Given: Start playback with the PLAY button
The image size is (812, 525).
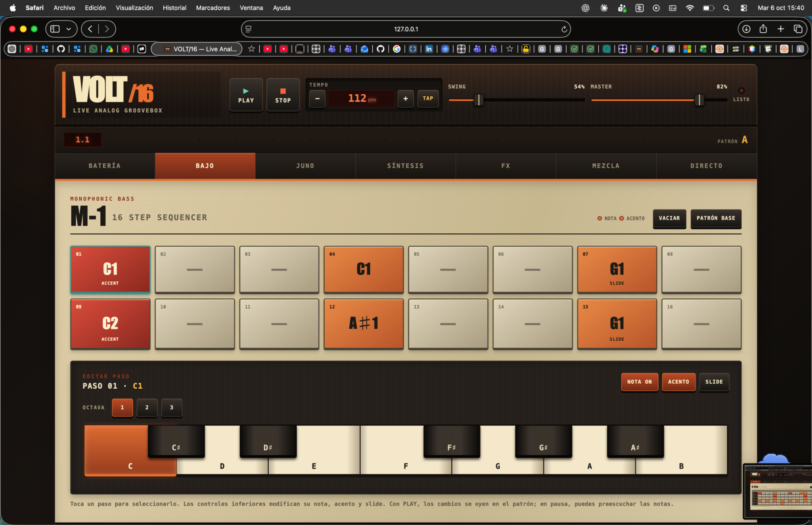Looking at the screenshot, I should tap(246, 95).
